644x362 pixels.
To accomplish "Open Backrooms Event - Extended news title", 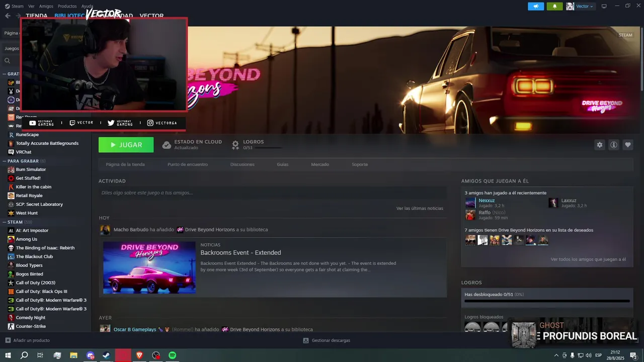I will tap(240, 252).
